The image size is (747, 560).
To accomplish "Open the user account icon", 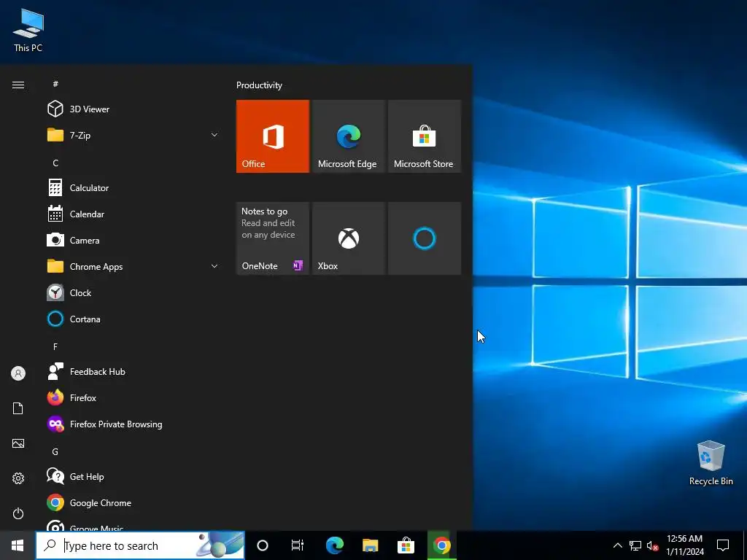I will pos(18,373).
